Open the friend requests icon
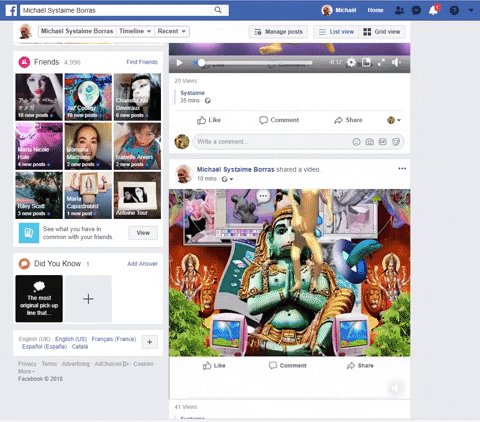The image size is (480, 422). (x=399, y=11)
